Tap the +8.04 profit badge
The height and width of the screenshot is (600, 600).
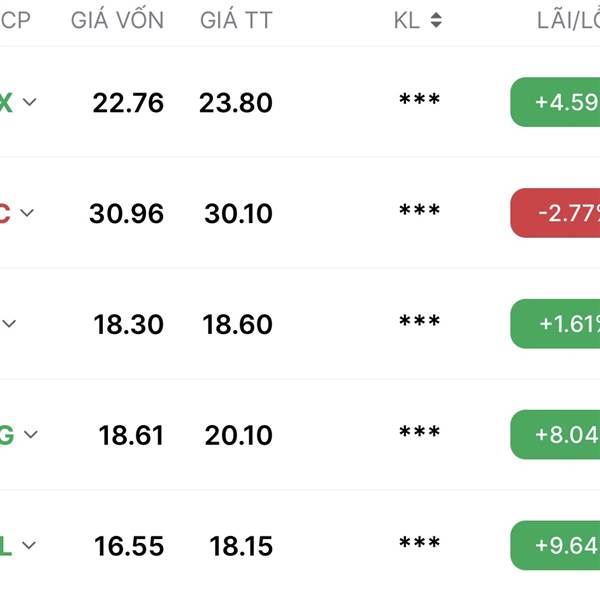[555, 434]
